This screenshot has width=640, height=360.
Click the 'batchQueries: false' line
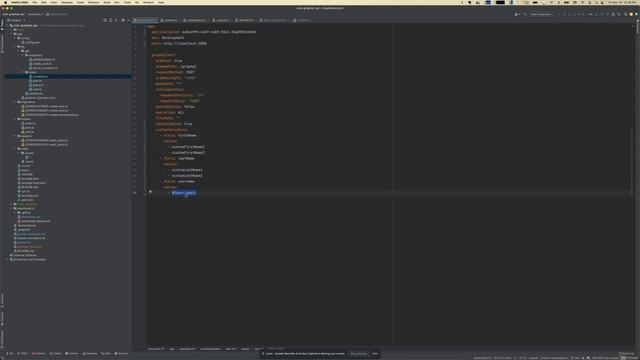tap(175, 107)
